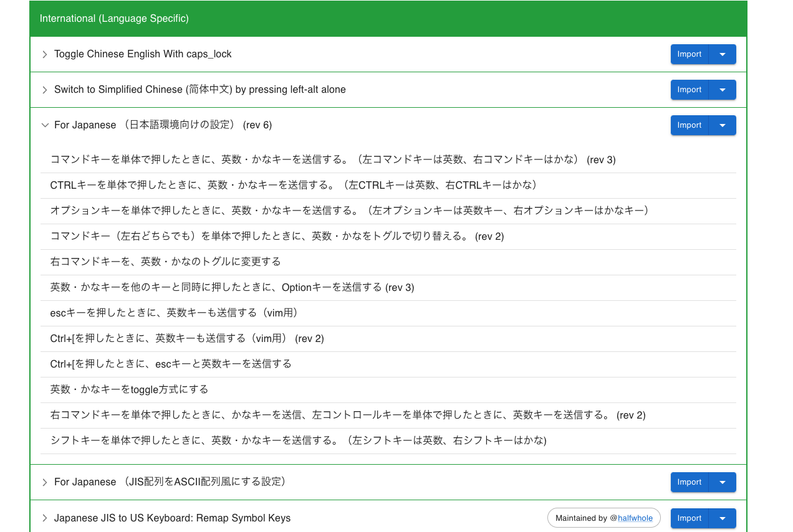Viewport: 793px width, 532px height.
Task: Select シフトキーを単体で押したときに row
Action: (388, 441)
